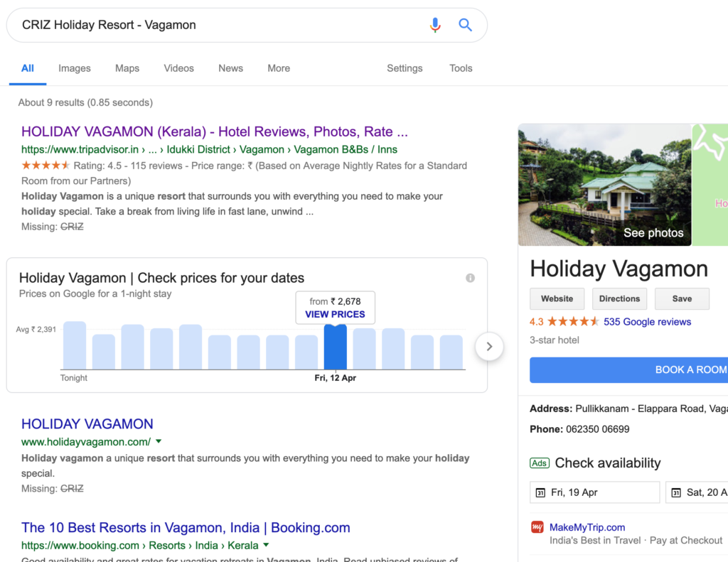Select the highlighted Fri, 12 Apr price bar
Image resolution: width=728 pixels, height=562 pixels.
coord(336,347)
